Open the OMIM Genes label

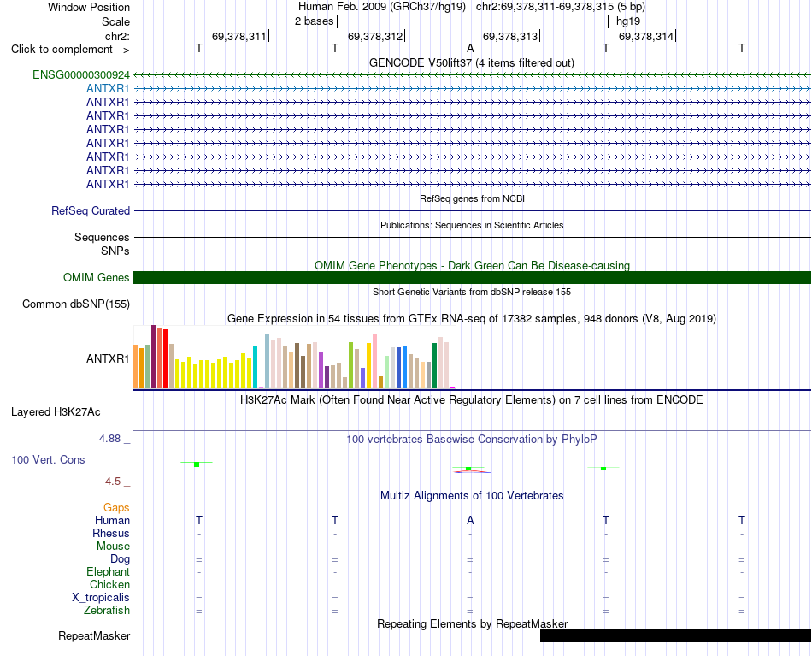click(97, 277)
